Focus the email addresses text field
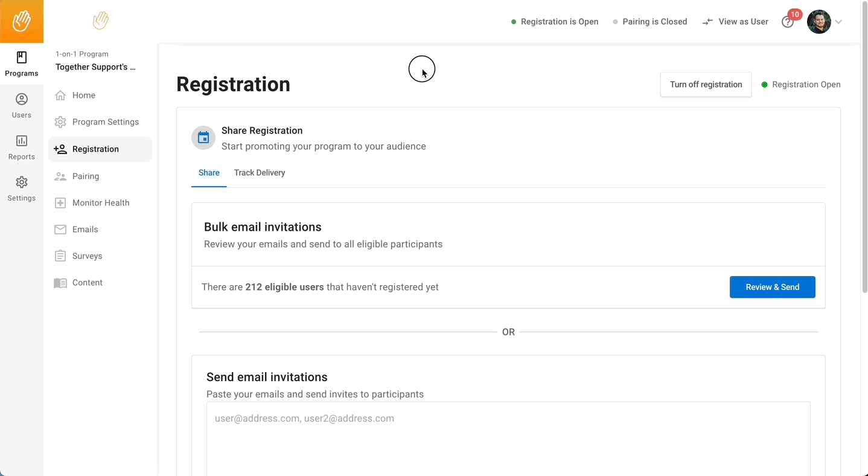 pos(508,439)
